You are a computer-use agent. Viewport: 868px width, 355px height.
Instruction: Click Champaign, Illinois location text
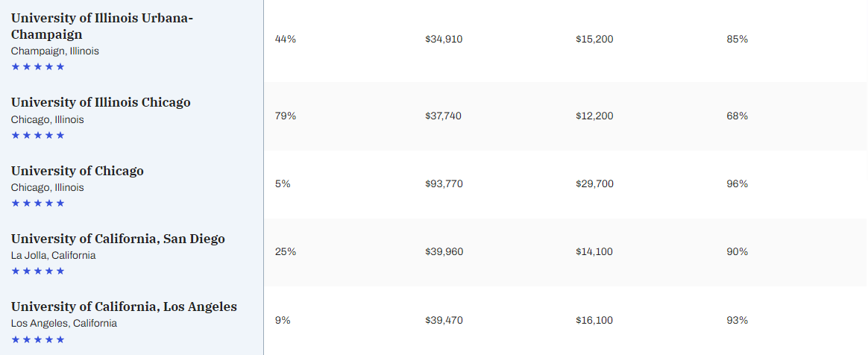54,51
